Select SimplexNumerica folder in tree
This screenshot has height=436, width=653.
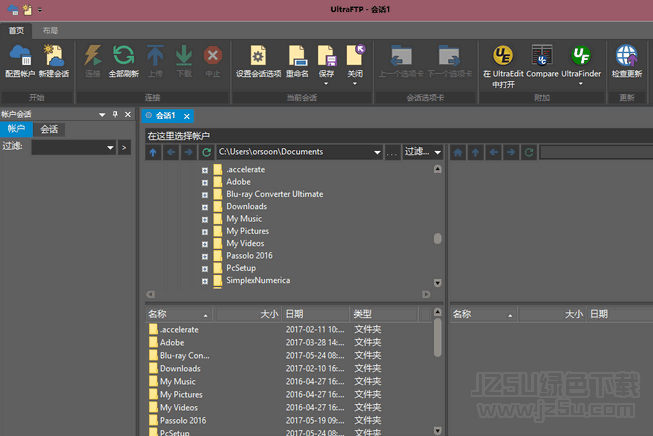point(258,281)
